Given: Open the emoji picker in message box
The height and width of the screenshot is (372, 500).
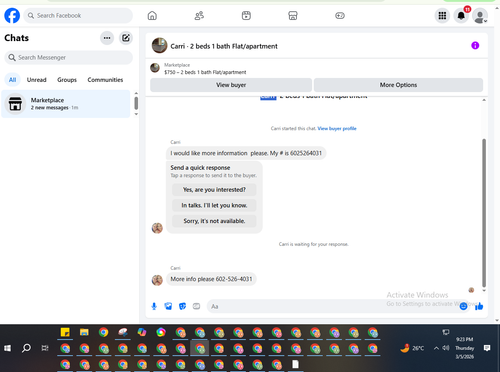Looking at the screenshot, I should pos(463,306).
